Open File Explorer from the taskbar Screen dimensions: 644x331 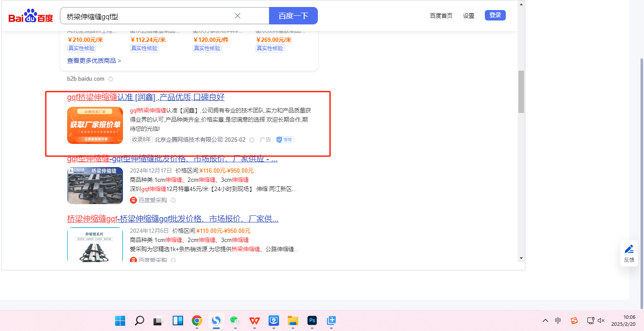click(x=293, y=321)
